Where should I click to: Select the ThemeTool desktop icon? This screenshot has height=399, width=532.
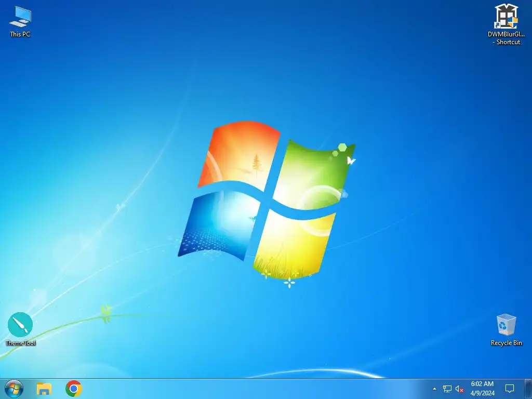pos(20,329)
